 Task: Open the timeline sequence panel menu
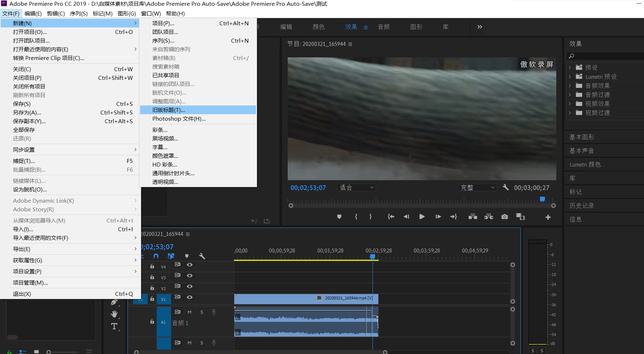pyautogui.click(x=188, y=234)
